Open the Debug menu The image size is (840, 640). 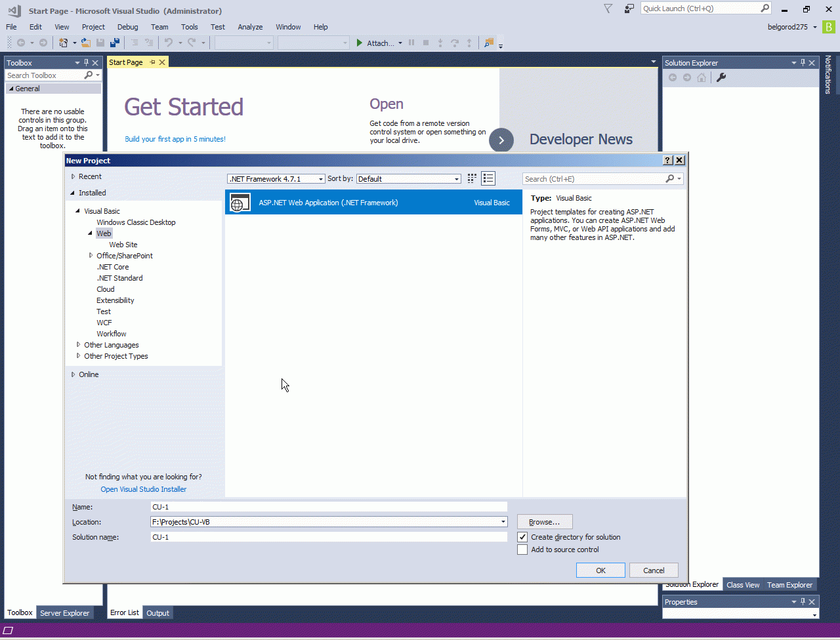coord(128,27)
